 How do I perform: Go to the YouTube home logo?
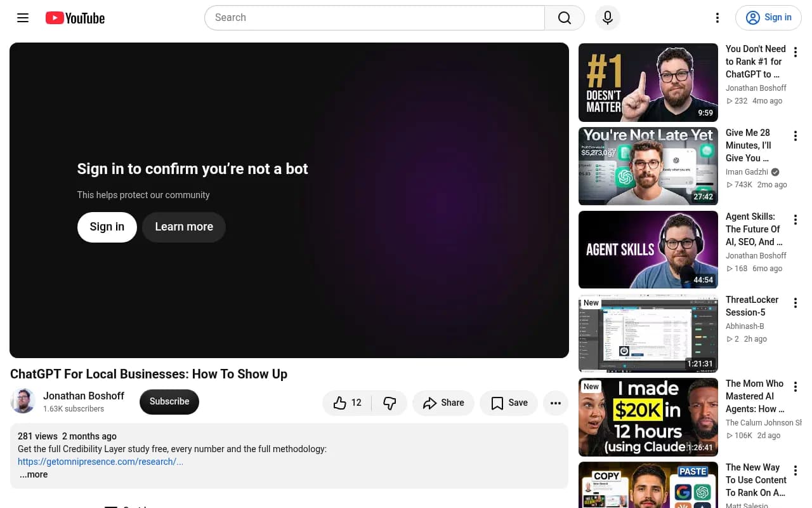pos(75,18)
